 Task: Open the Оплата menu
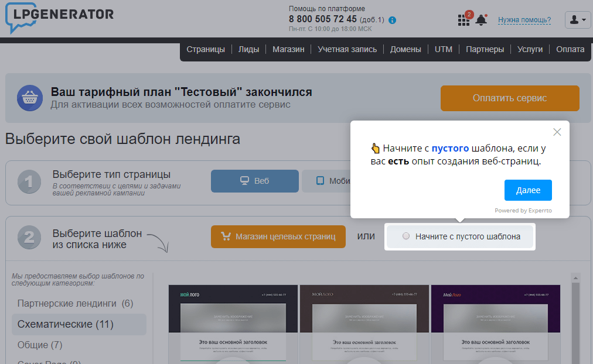click(x=570, y=49)
